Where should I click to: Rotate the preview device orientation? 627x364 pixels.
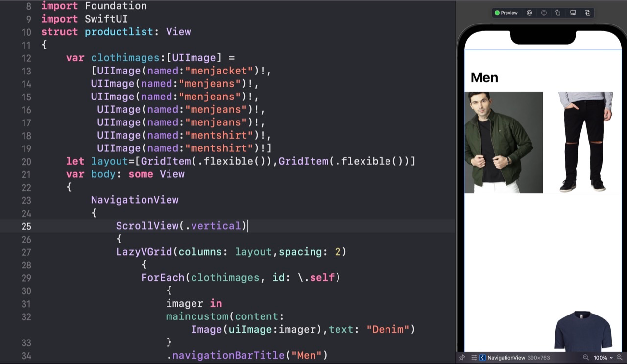pos(558,13)
